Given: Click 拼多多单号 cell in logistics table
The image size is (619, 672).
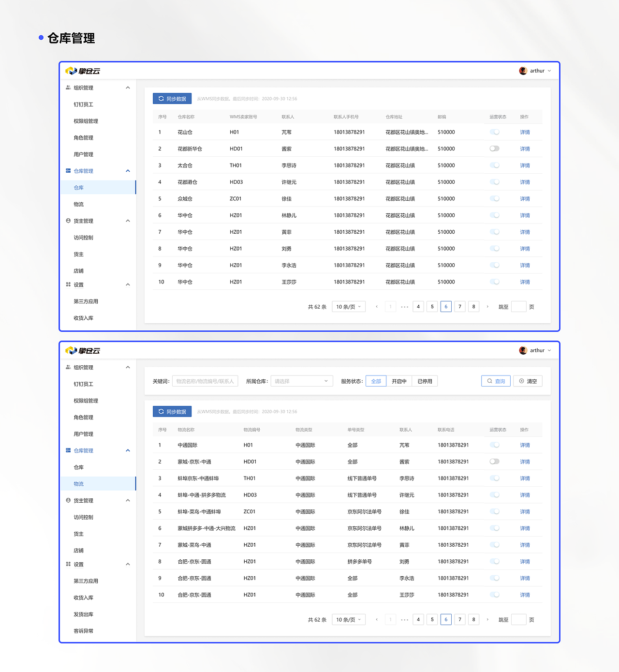Looking at the screenshot, I should click(359, 562).
